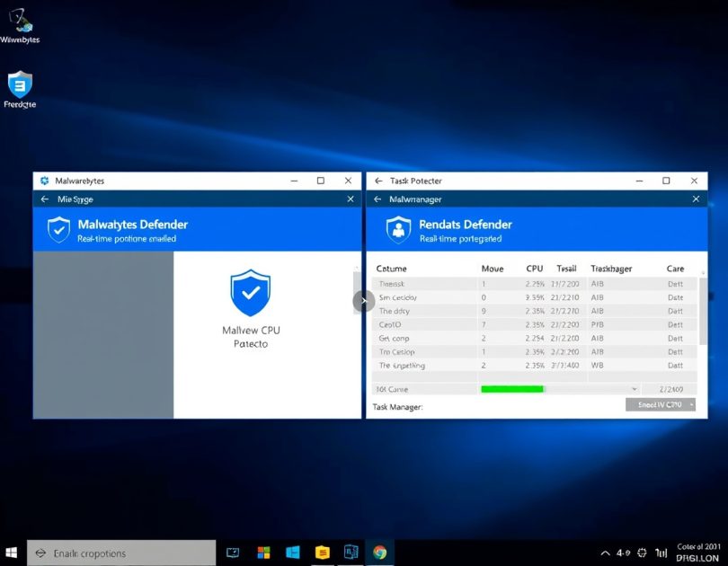The height and width of the screenshot is (566, 728).
Task: Open the Frerdgte shield desktop icon
Action: pyautogui.click(x=20, y=84)
